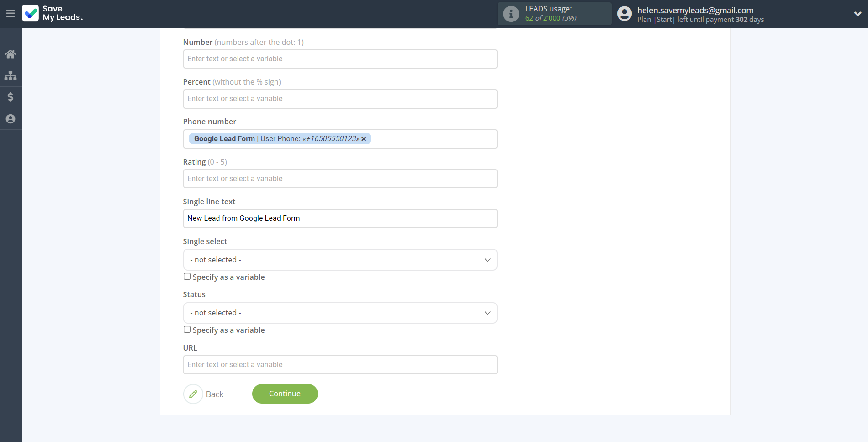This screenshot has width=868, height=442.
Task: Click inside the Phone number field
Action: (340, 139)
